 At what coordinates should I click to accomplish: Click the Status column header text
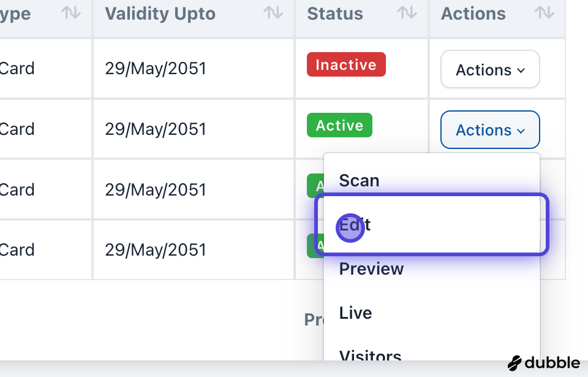(x=335, y=14)
